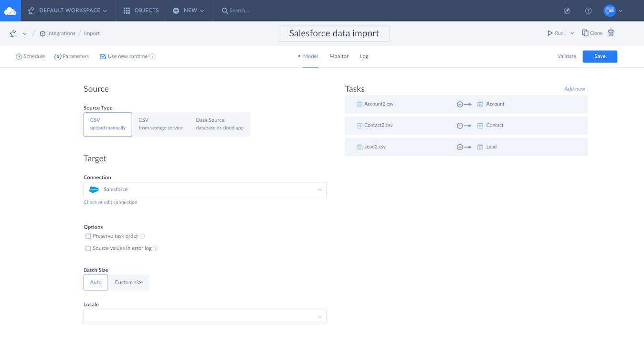This screenshot has height=350, width=644.
Task: Switch to the Log tab
Action: 364,56
